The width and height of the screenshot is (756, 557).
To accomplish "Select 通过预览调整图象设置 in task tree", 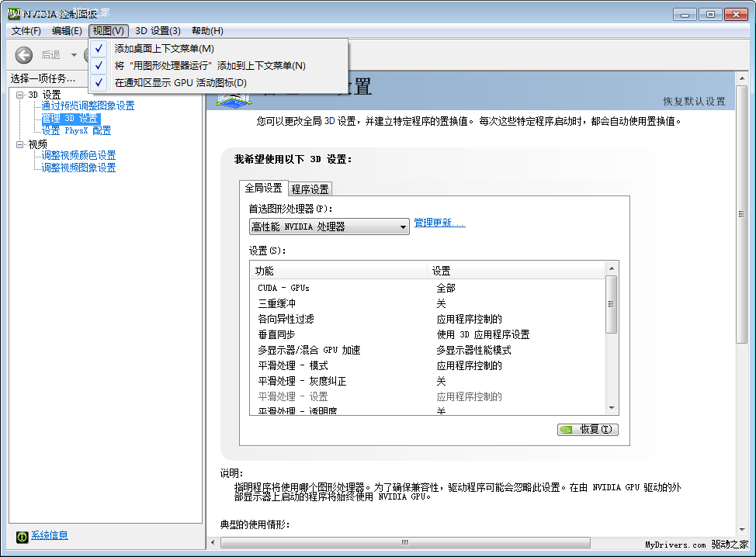I will (x=88, y=106).
